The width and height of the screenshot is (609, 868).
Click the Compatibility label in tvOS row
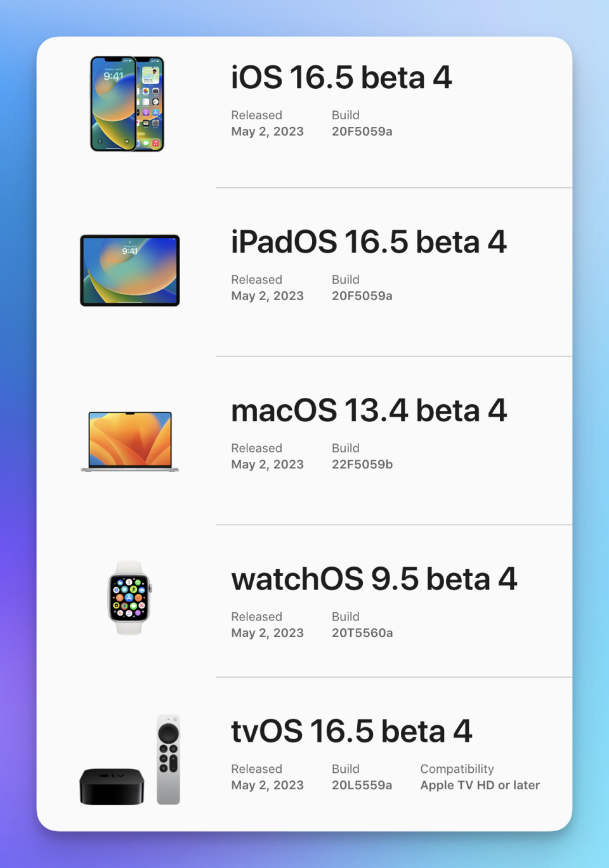point(457,769)
